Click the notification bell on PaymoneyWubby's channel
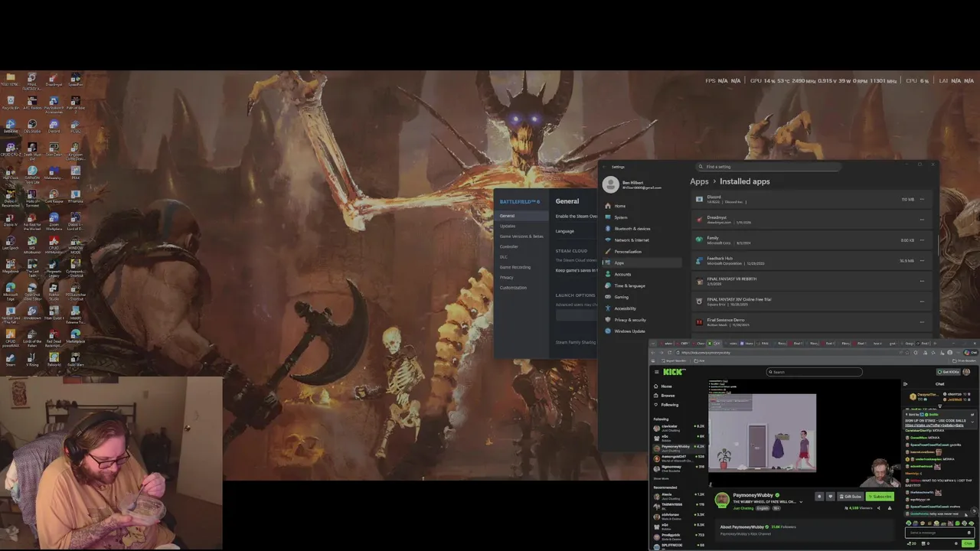 819,497
